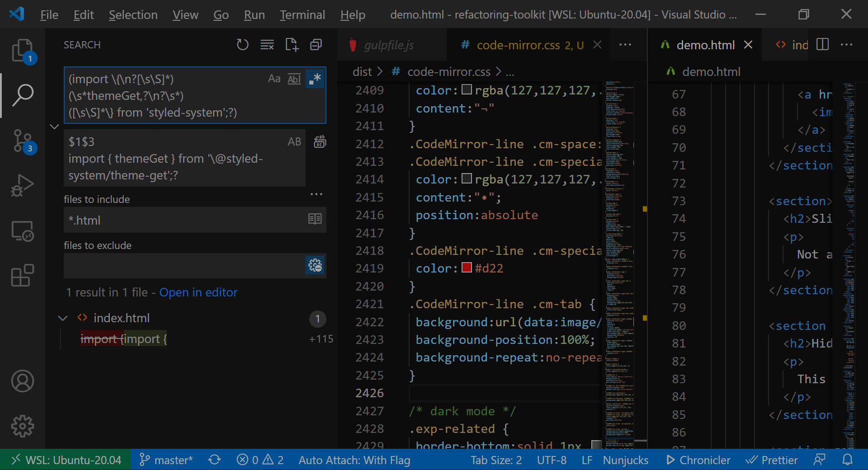Open new Search Editor
Image resolution: width=868 pixels, height=470 pixels.
point(291,44)
